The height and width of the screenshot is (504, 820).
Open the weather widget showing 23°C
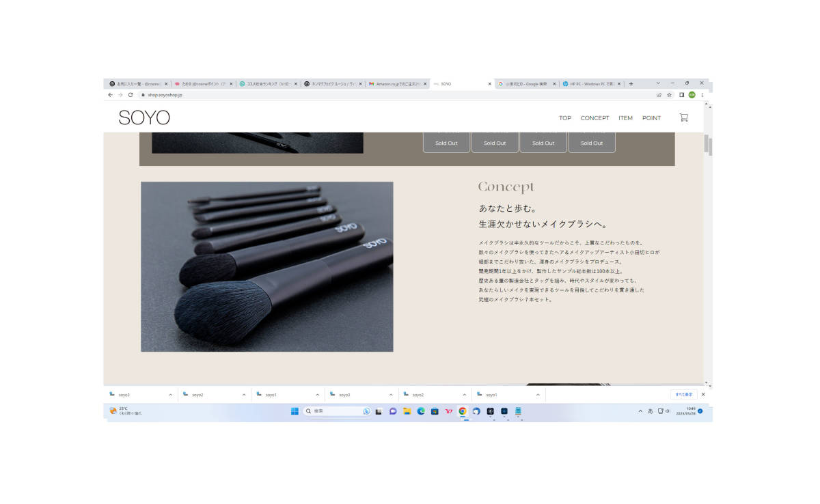click(126, 411)
